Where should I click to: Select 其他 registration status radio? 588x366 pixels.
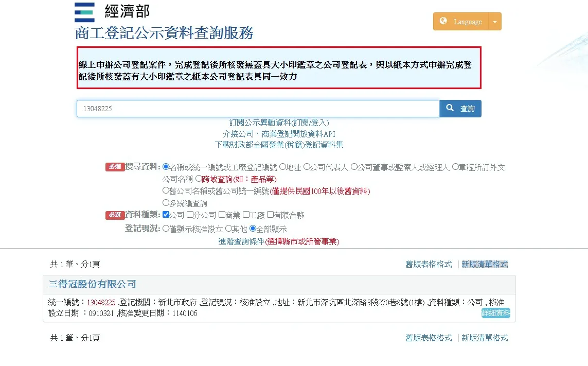[x=228, y=228]
